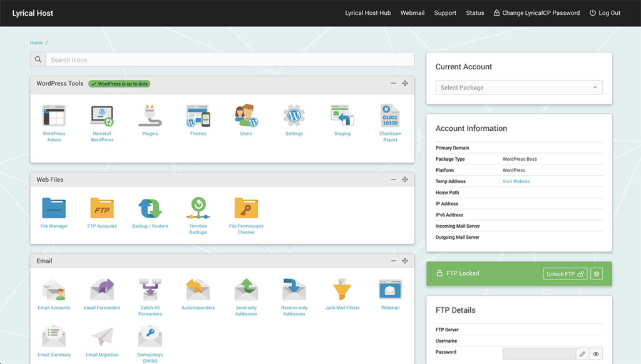641x364 pixels.
Task: Open Email Forwarders icon
Action: (102, 290)
